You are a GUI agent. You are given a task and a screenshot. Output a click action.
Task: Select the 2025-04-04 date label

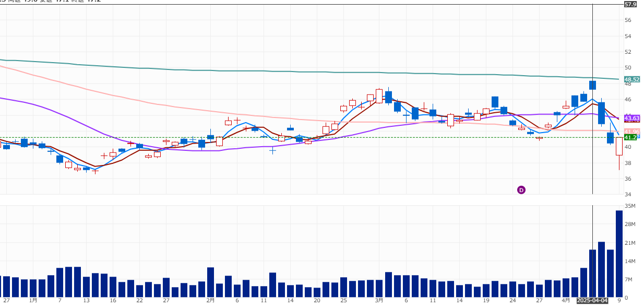[x=592, y=301]
